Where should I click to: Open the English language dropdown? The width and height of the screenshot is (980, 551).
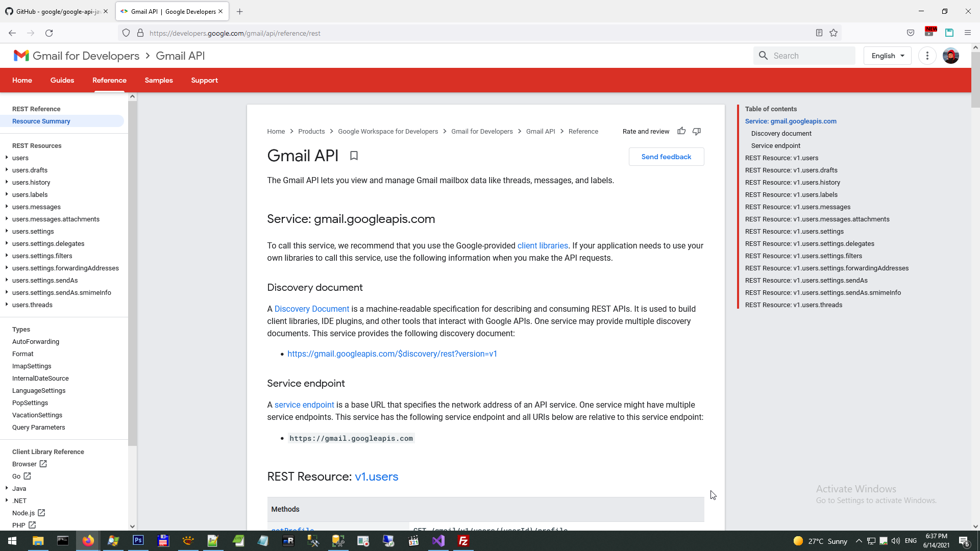pos(887,56)
